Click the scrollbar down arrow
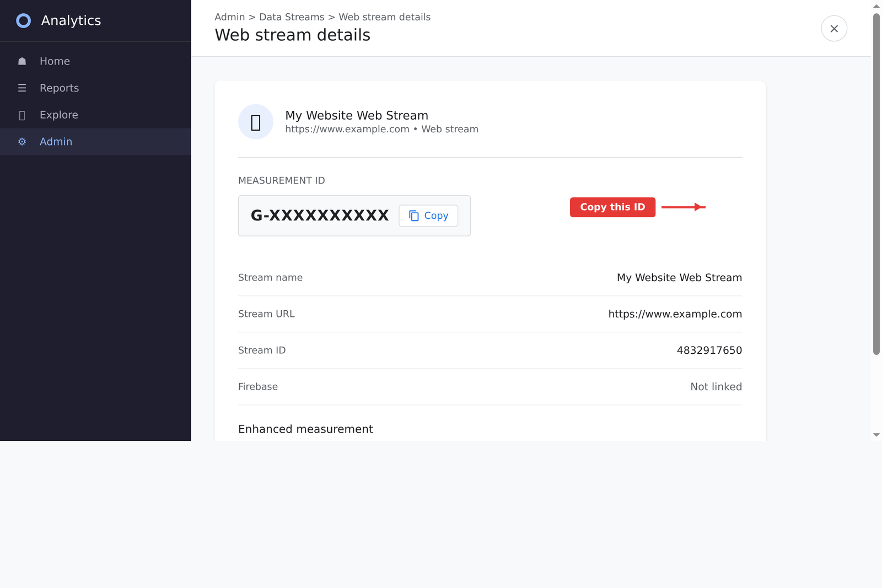 point(878,435)
